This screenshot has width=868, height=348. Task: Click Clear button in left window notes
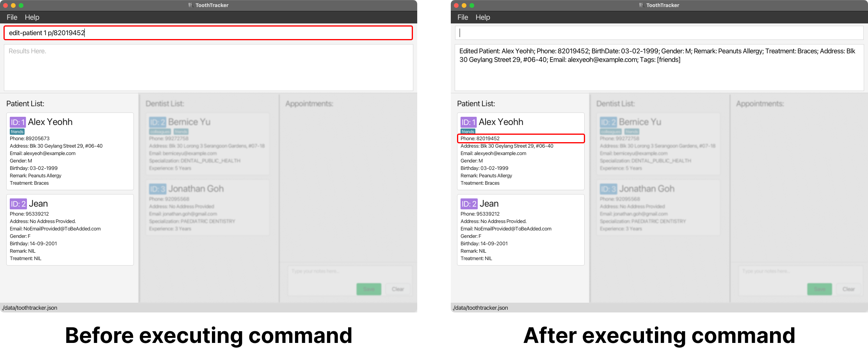(x=398, y=289)
